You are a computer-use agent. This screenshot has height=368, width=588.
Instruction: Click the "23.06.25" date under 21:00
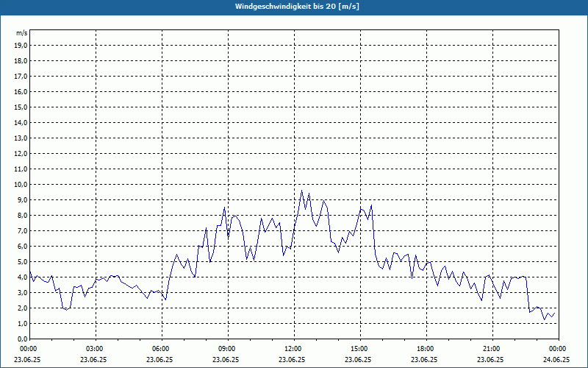pyautogui.click(x=490, y=359)
